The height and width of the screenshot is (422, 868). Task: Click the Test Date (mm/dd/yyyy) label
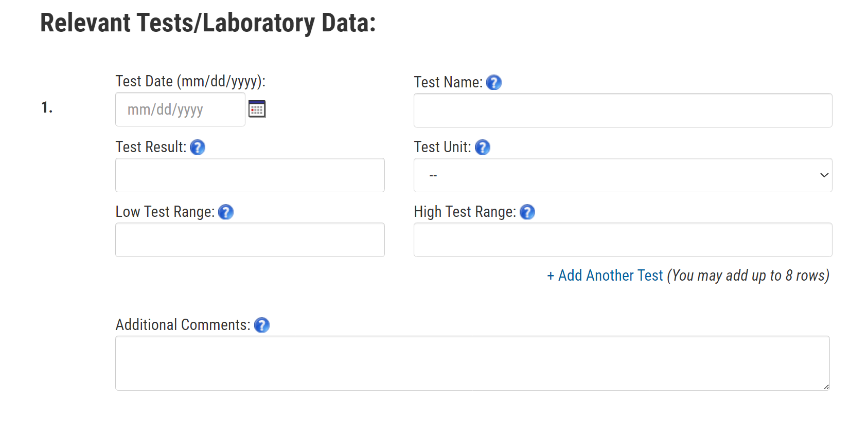click(190, 81)
